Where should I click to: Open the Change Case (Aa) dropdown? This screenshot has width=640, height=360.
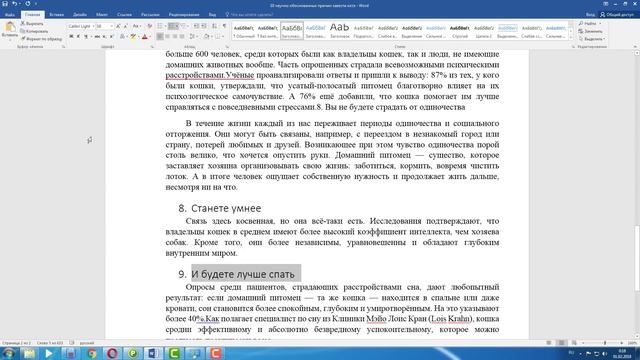point(136,26)
